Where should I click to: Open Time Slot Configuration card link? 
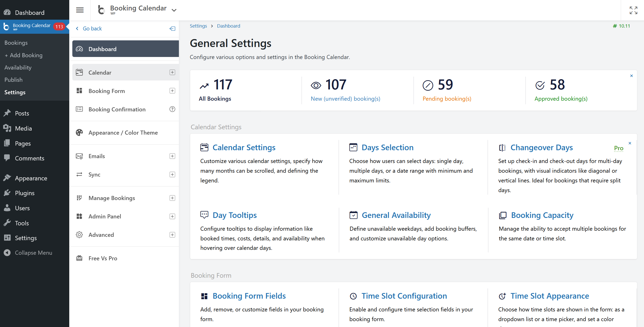pyautogui.click(x=404, y=296)
